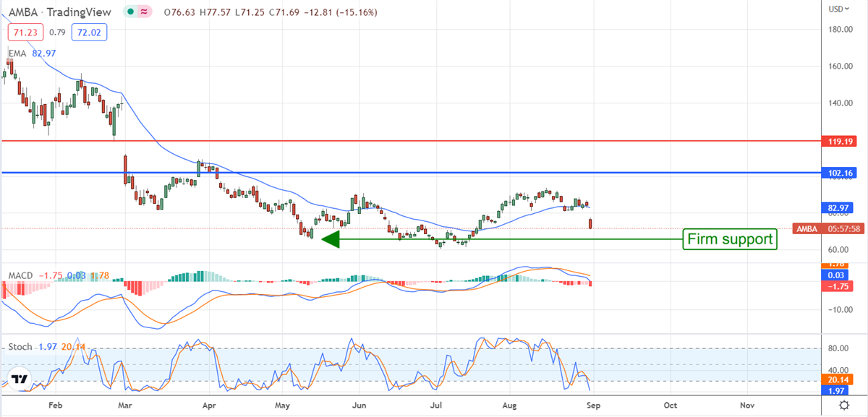Click the green support arrowhead

(x=330, y=239)
